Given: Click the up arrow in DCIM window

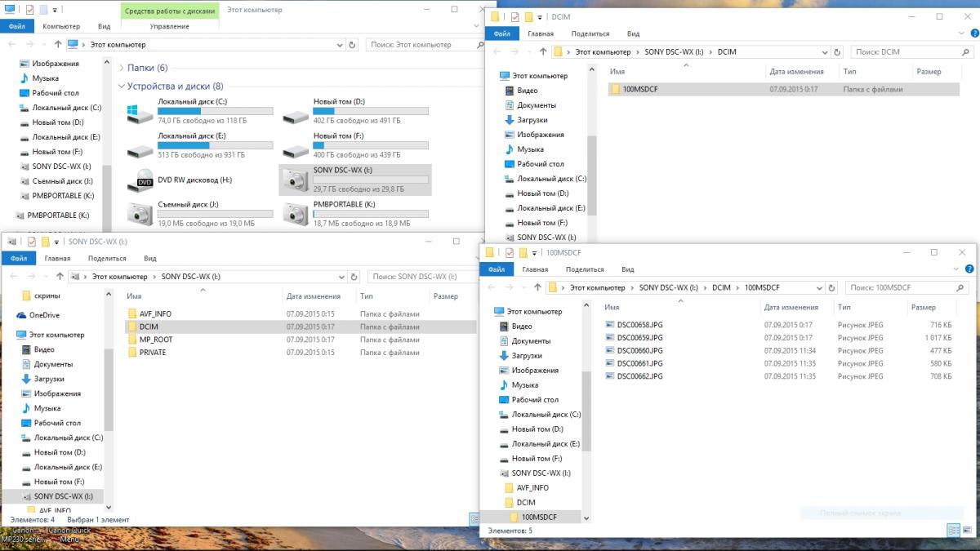Looking at the screenshot, I should pos(543,52).
